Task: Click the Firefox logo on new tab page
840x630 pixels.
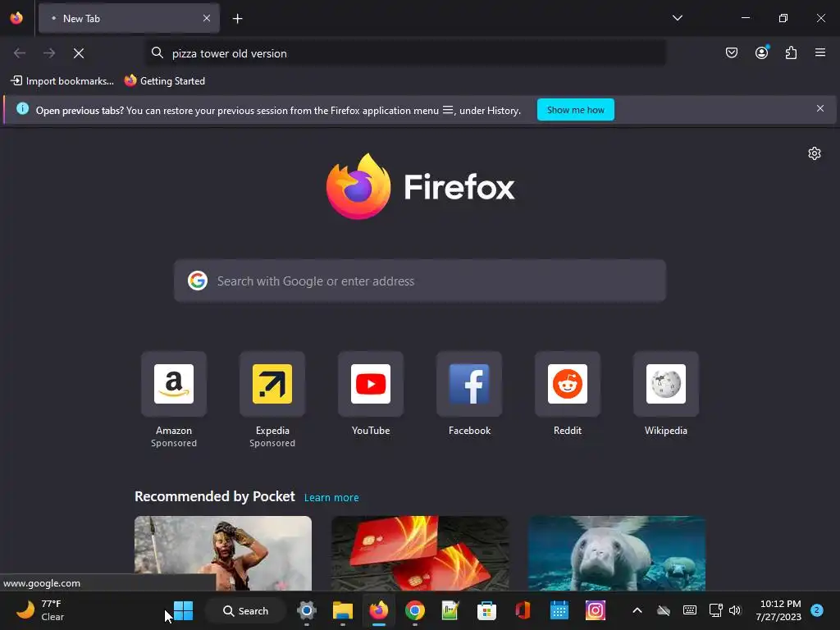Action: point(420,186)
